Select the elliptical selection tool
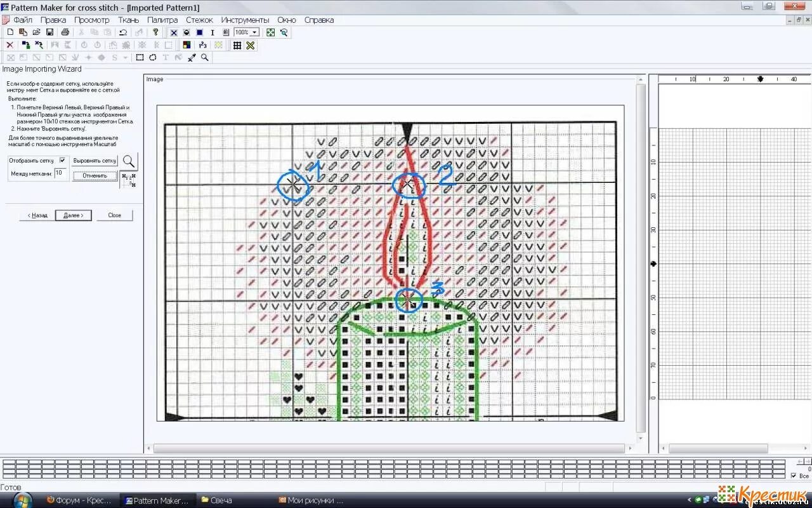Viewport: 812px width, 508px height. (153, 57)
